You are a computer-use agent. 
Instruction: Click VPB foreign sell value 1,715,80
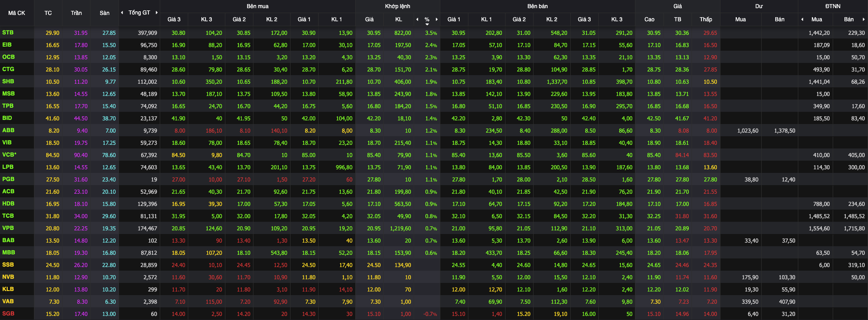(854, 229)
